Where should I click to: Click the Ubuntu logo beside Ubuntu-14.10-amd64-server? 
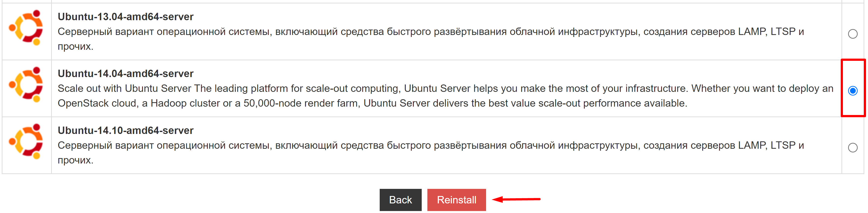[x=26, y=141]
